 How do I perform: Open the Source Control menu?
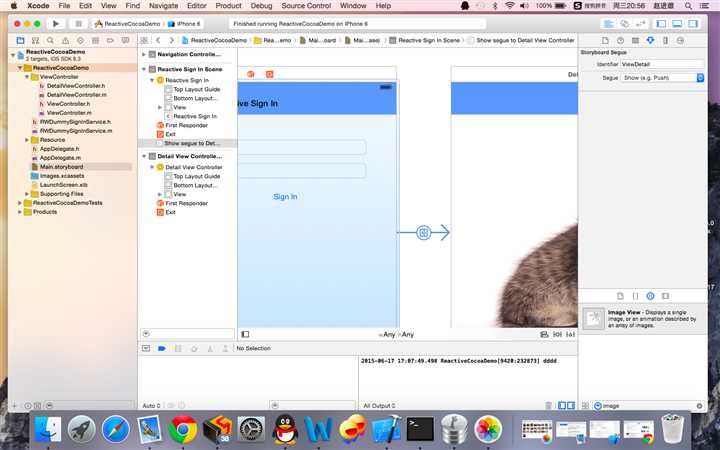(306, 6)
